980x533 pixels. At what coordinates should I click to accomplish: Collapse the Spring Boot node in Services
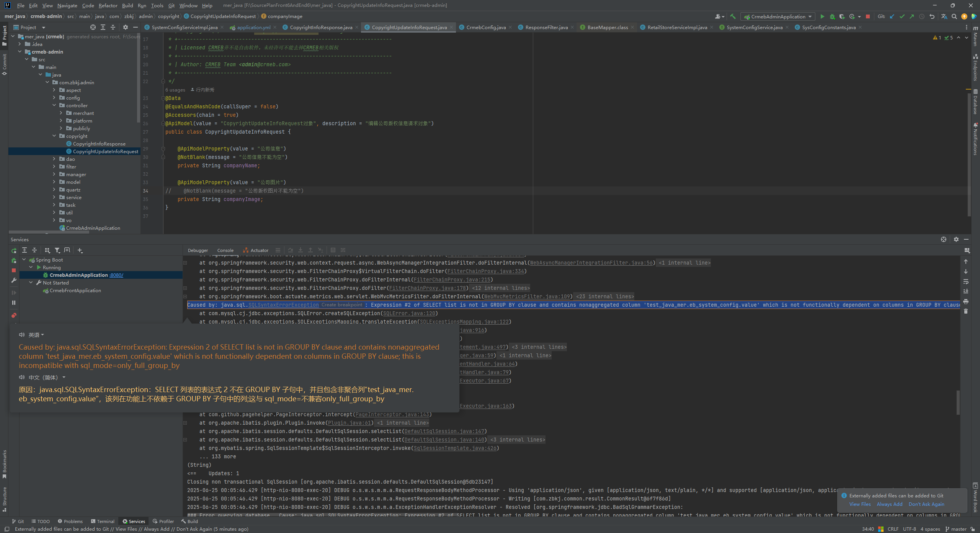(x=24, y=260)
